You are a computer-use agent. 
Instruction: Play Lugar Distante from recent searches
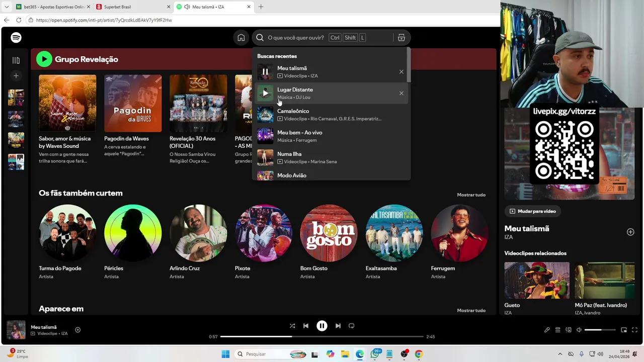(x=265, y=93)
